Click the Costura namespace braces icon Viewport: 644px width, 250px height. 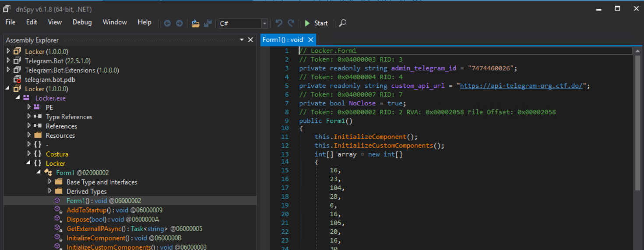pyautogui.click(x=38, y=154)
